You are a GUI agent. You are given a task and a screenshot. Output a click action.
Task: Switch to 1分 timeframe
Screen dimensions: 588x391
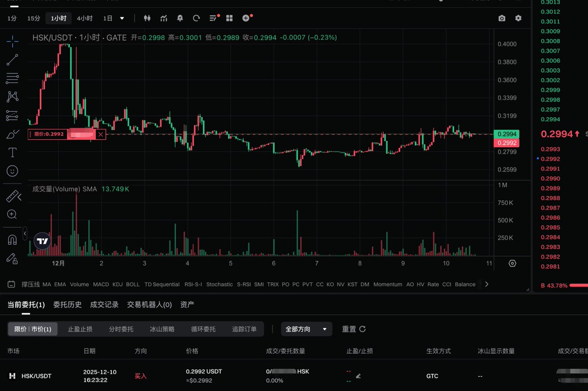12,18
